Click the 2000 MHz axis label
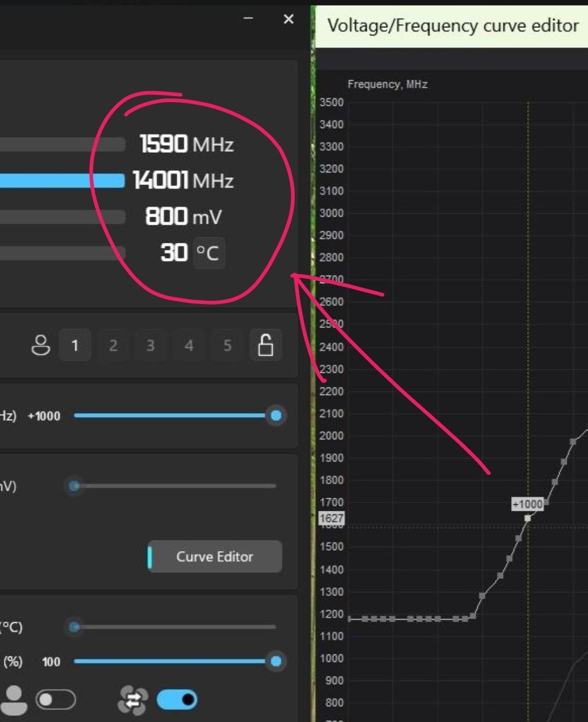 pyautogui.click(x=331, y=435)
